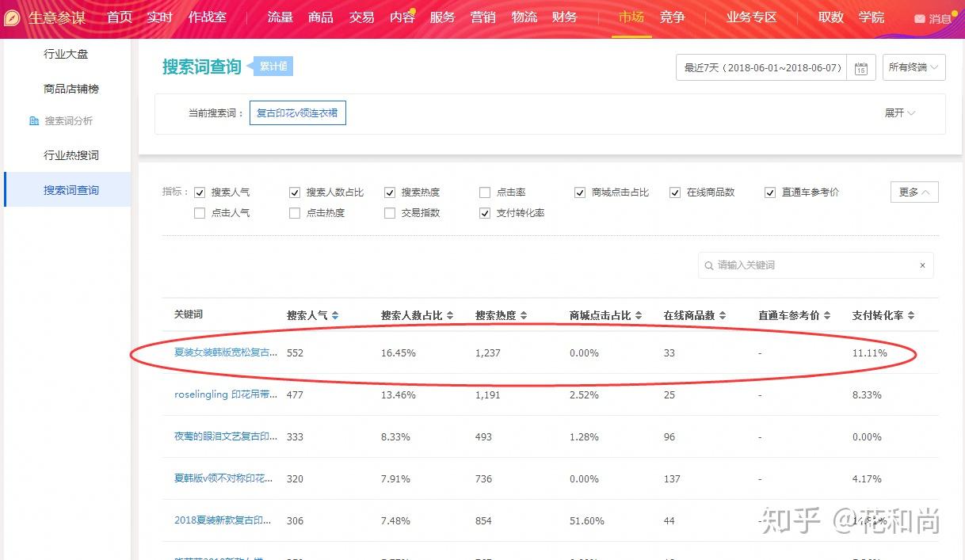Screen dimensions: 965x560
Task: Uncheck the 搜索人数占比 checkbox
Action: click(x=295, y=192)
